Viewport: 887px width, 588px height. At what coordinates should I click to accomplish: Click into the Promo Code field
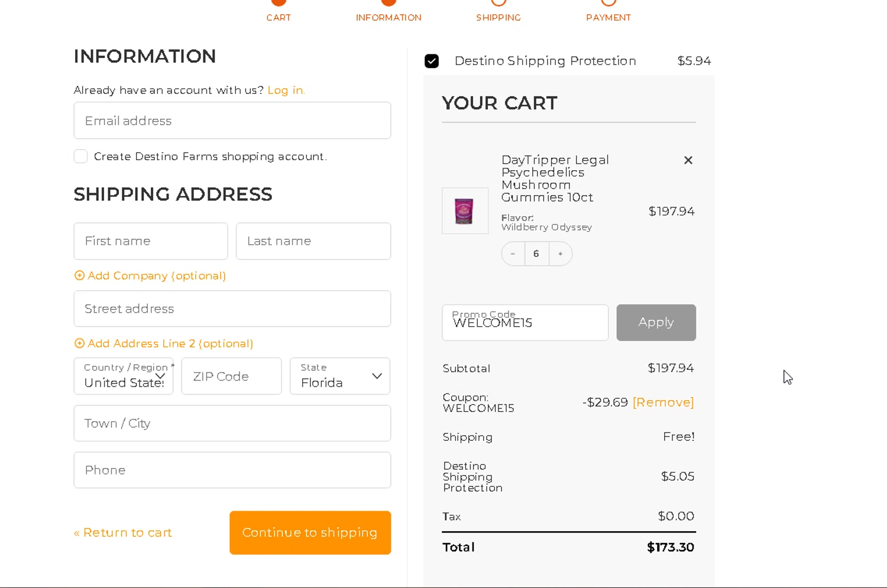[x=525, y=323]
